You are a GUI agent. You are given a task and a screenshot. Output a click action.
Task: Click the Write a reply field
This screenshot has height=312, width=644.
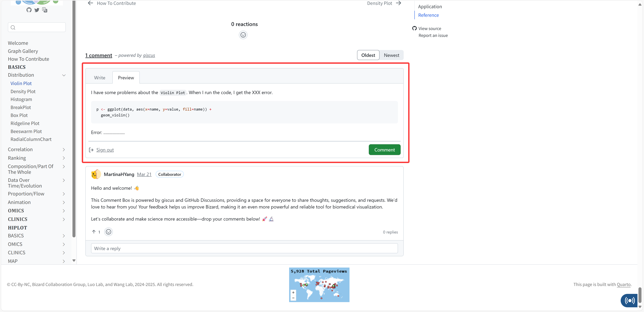click(244, 248)
